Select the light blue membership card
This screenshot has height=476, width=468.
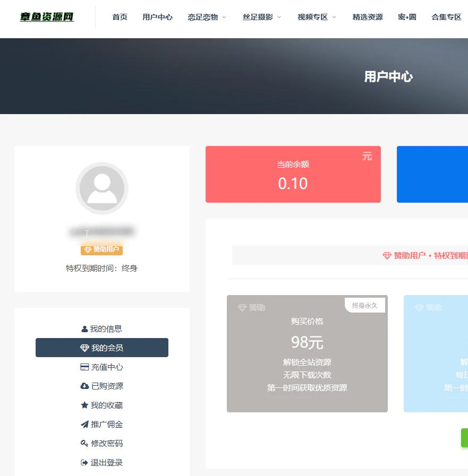click(436, 353)
